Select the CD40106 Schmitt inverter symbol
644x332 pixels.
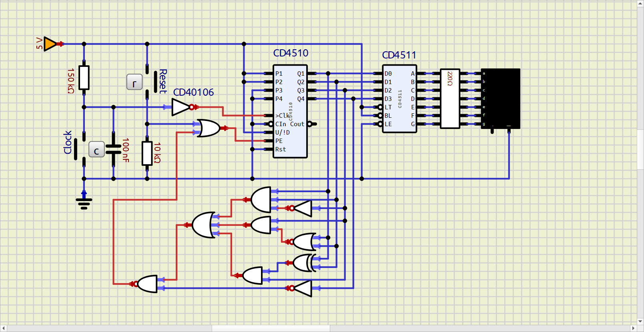tap(181, 107)
